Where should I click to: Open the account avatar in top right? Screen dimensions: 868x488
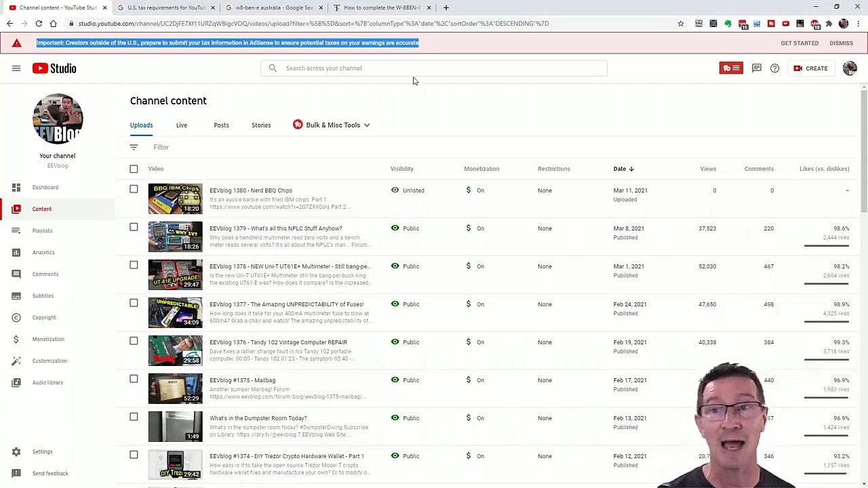click(x=850, y=68)
